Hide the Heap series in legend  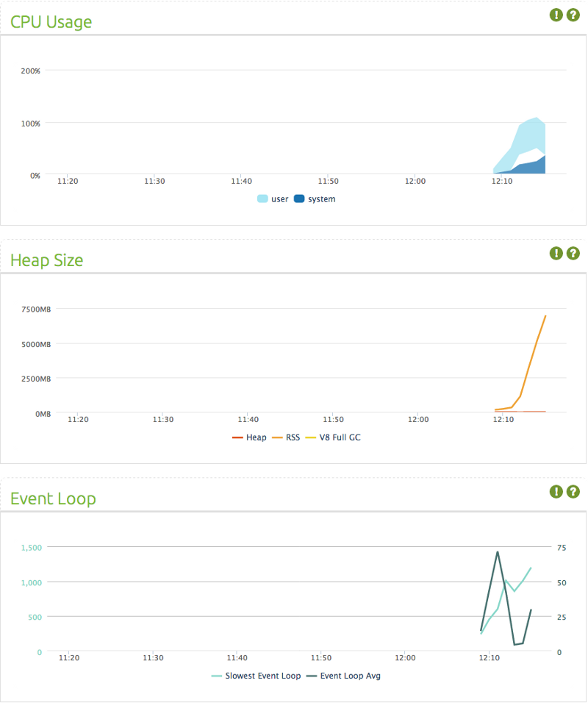pyautogui.click(x=249, y=437)
